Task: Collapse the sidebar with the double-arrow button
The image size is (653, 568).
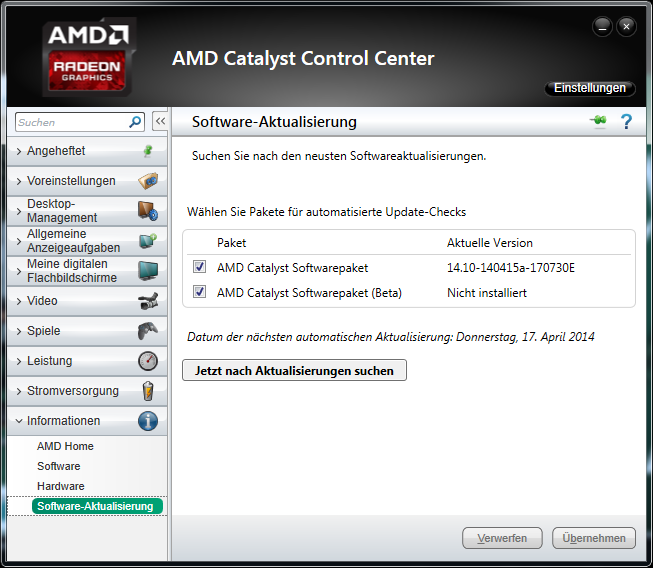Action: 160,122
